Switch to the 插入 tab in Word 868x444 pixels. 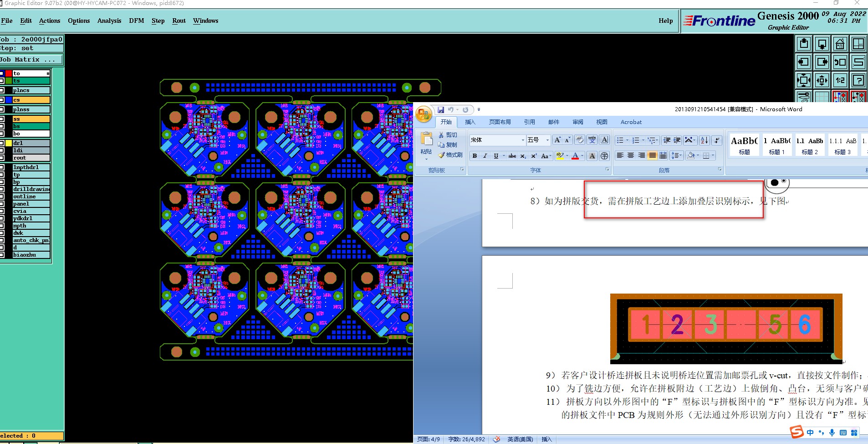(x=470, y=122)
